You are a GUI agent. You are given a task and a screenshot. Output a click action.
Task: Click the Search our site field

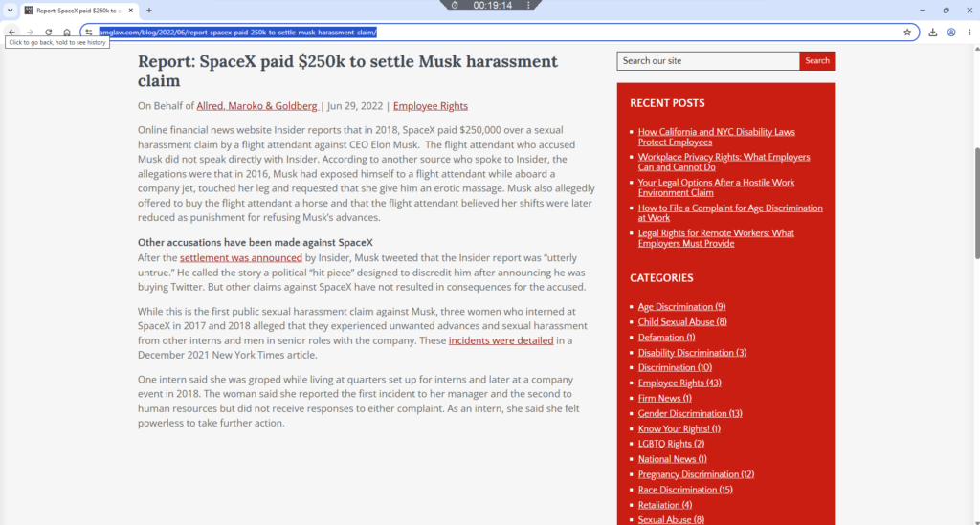tap(708, 60)
